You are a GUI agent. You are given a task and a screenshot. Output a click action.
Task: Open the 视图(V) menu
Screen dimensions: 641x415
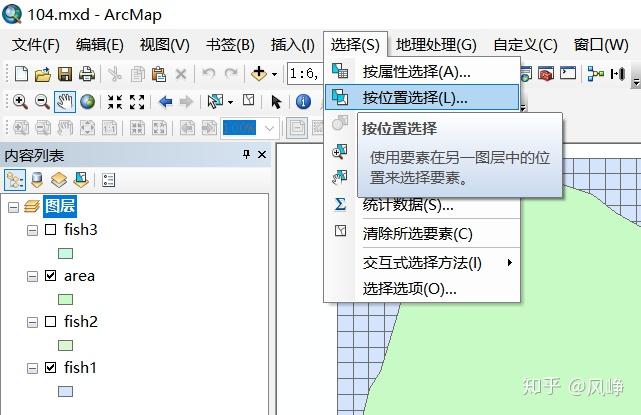click(164, 45)
